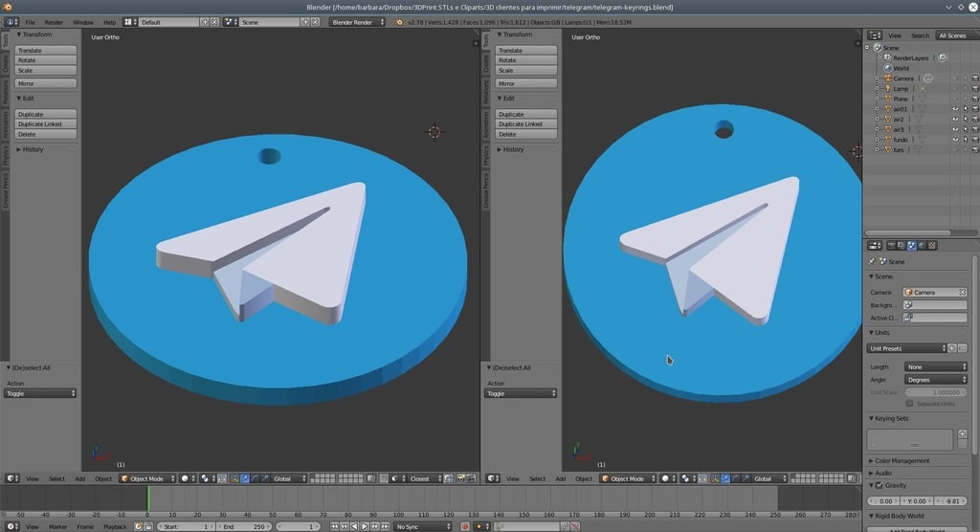Open the File menu
This screenshot has width=980, height=532.
[x=30, y=22]
